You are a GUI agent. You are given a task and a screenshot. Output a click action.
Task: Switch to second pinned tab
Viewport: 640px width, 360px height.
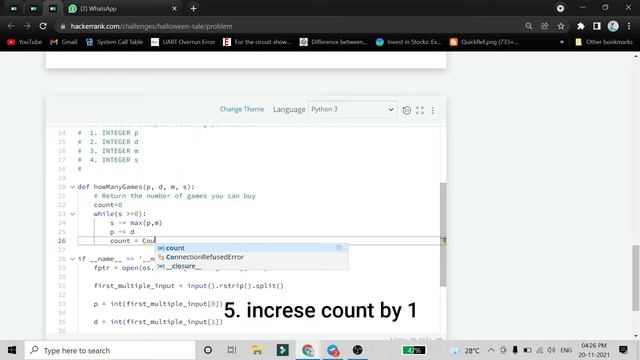33,9
